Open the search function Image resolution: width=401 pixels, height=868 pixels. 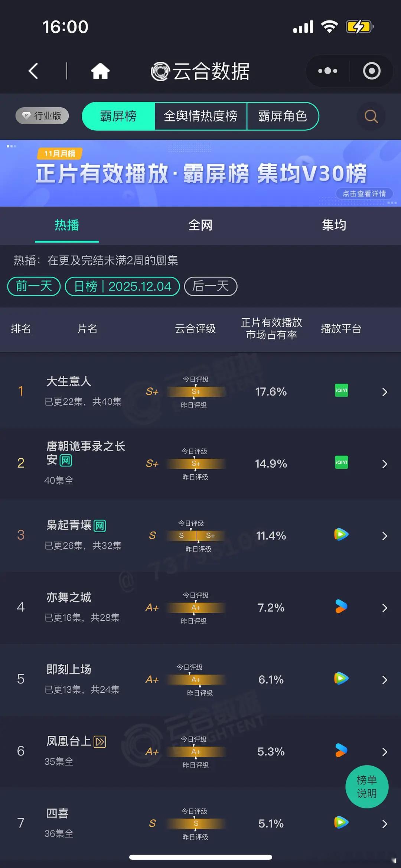[x=370, y=116]
